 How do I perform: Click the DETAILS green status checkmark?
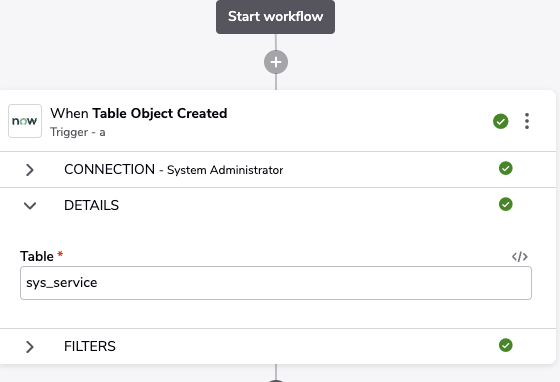(x=506, y=204)
